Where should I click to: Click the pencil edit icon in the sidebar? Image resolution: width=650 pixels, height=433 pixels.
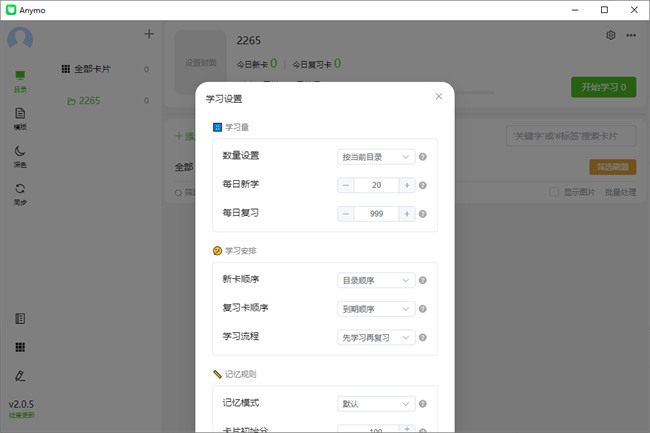click(20, 376)
